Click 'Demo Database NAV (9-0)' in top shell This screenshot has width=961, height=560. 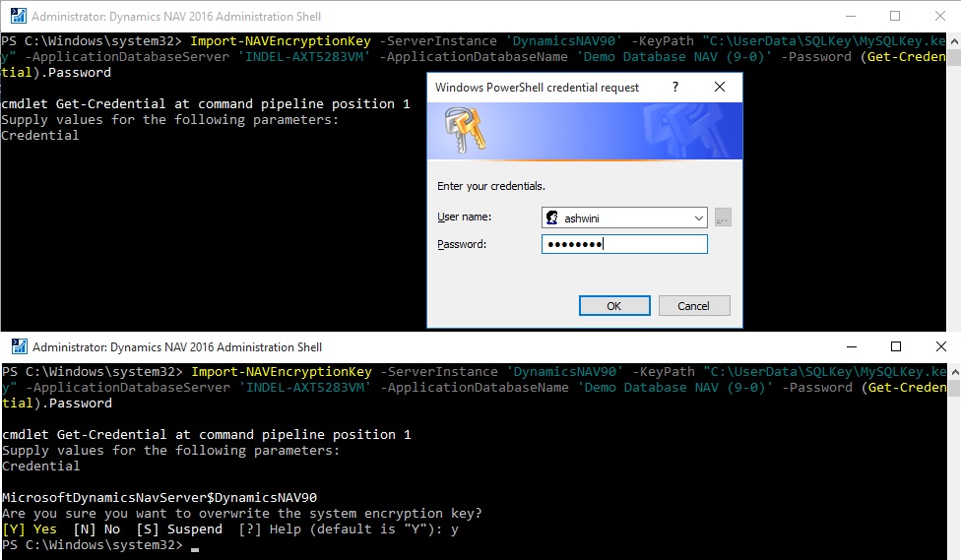pos(673,57)
